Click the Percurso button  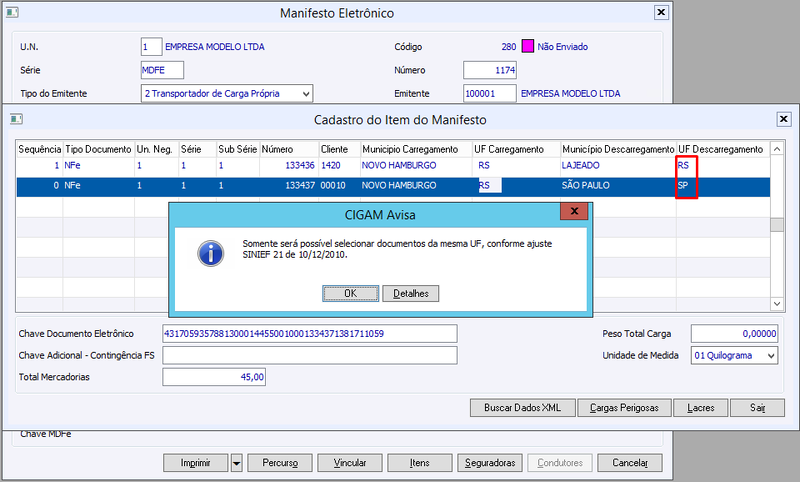coord(280,463)
